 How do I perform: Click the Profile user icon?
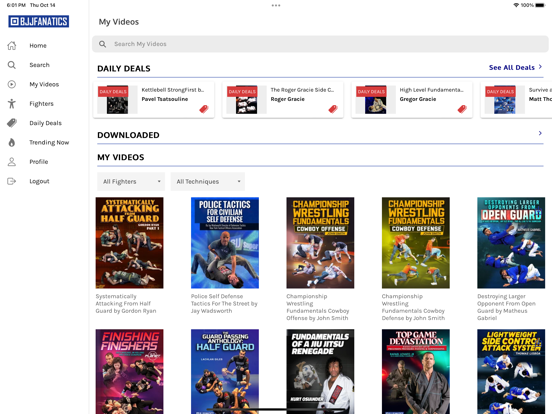coord(12,162)
